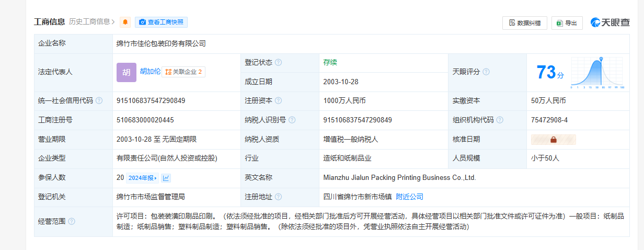Image resolution: width=644 pixels, height=250 pixels.
Task: Click company name 绵竹市佳伦包装印务有限公司
Action: [x=161, y=43]
